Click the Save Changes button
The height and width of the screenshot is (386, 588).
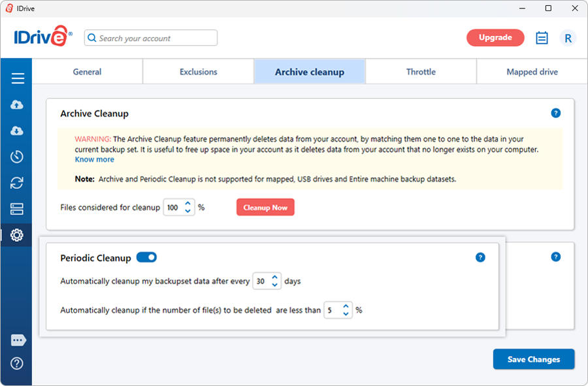point(534,359)
